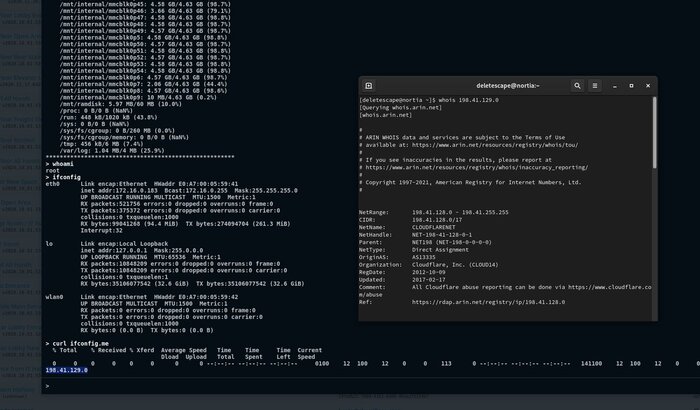Click the terminal search magnifier icon
700x410 pixels.
[x=578, y=86]
